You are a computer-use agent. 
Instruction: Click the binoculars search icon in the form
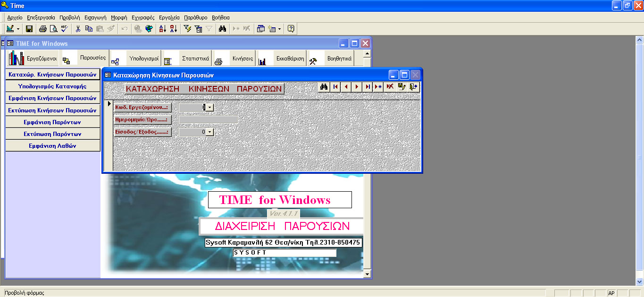tap(324, 87)
